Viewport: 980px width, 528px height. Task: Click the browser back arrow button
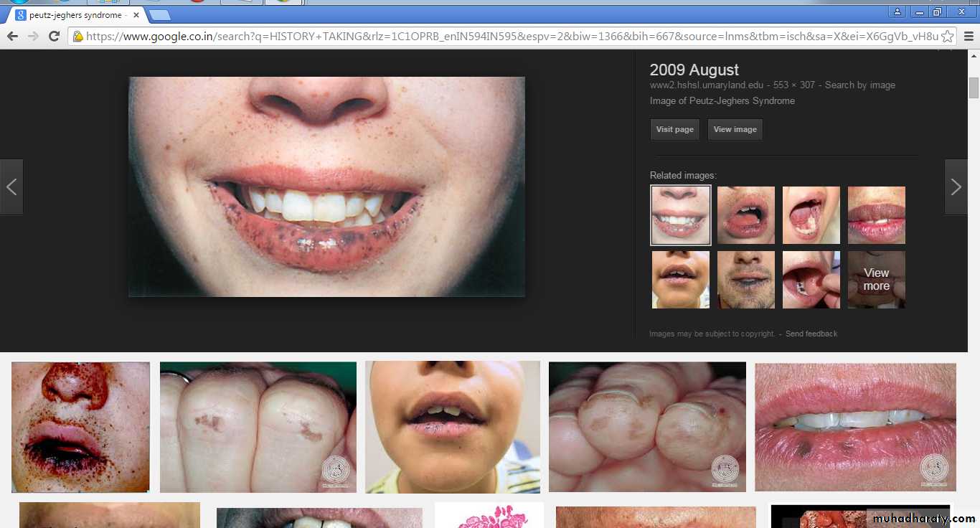(12, 36)
